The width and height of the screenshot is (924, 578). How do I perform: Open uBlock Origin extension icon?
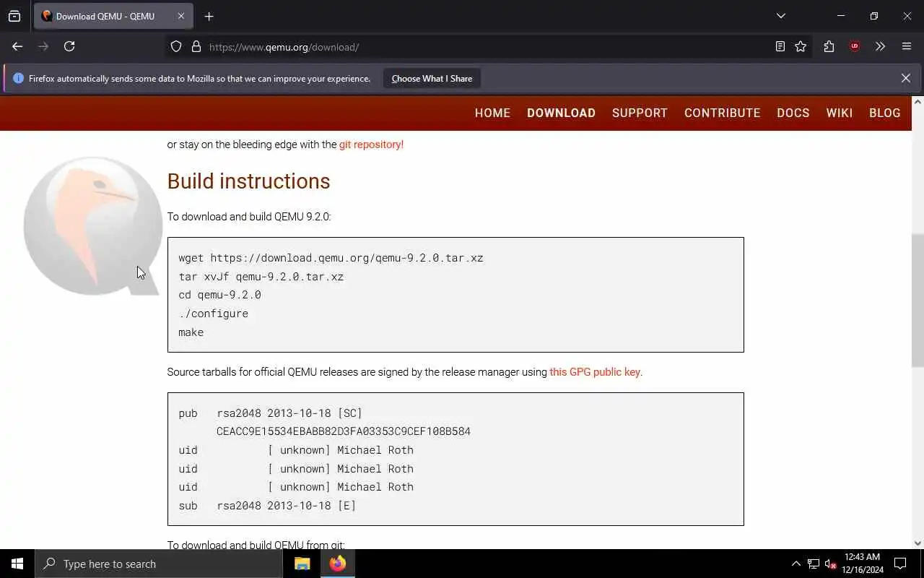tap(855, 46)
